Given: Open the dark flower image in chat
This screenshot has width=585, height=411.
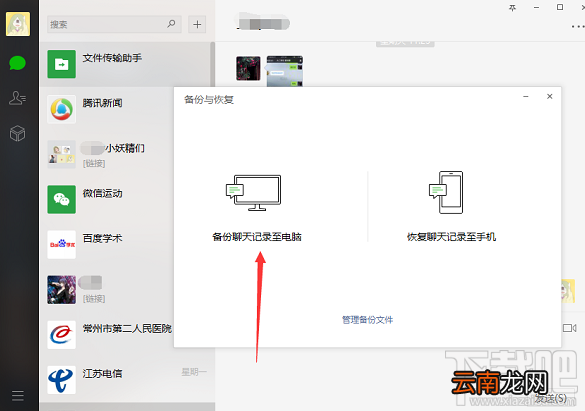Looking at the screenshot, I should click(248, 68).
